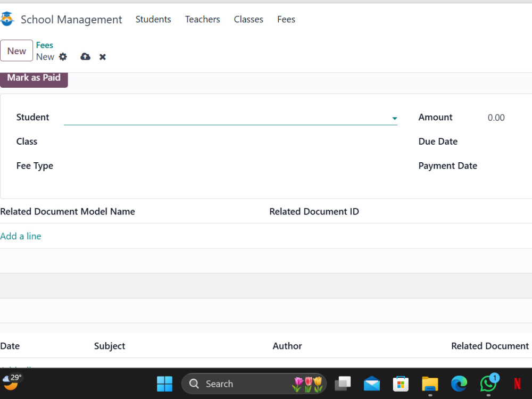Click the Related Document Model Name column header
This screenshot has width=532, height=399.
(68, 211)
